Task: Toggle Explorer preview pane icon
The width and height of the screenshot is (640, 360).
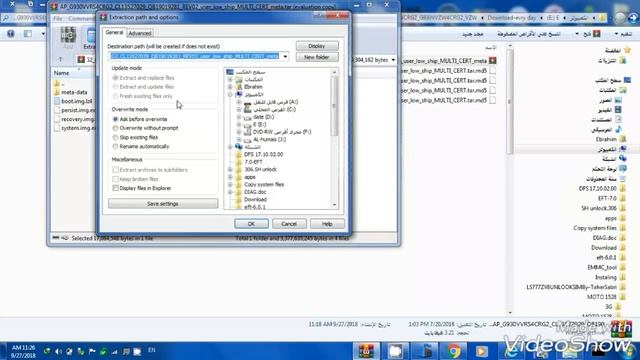Action: click(28, 34)
